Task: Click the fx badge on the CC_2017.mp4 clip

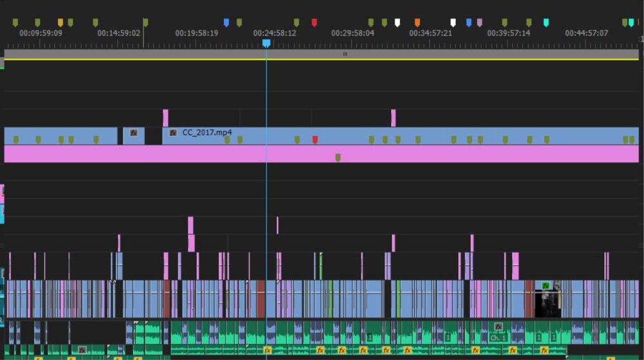Action: click(x=173, y=133)
